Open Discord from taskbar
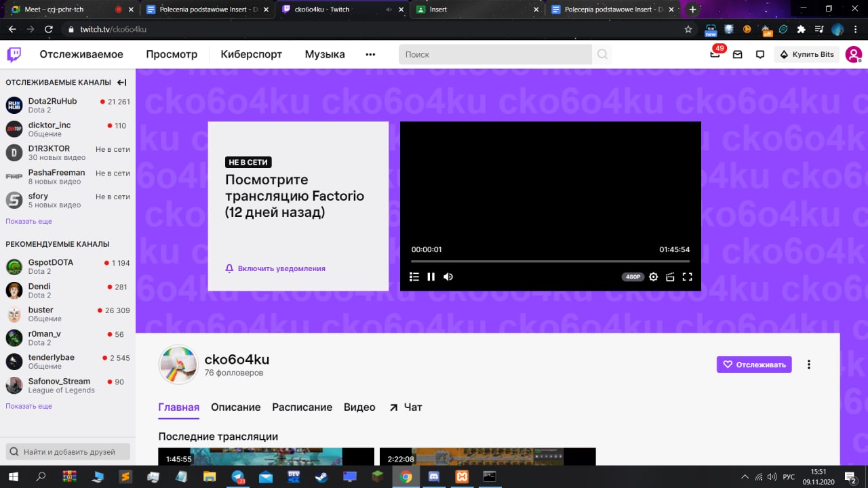The width and height of the screenshot is (868, 488). 433,476
